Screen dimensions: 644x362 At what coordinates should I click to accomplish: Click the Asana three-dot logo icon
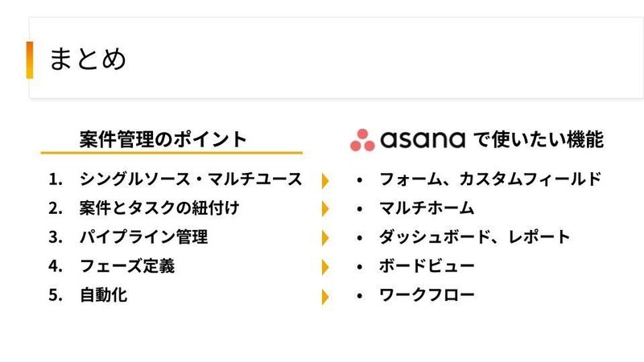click(362, 140)
